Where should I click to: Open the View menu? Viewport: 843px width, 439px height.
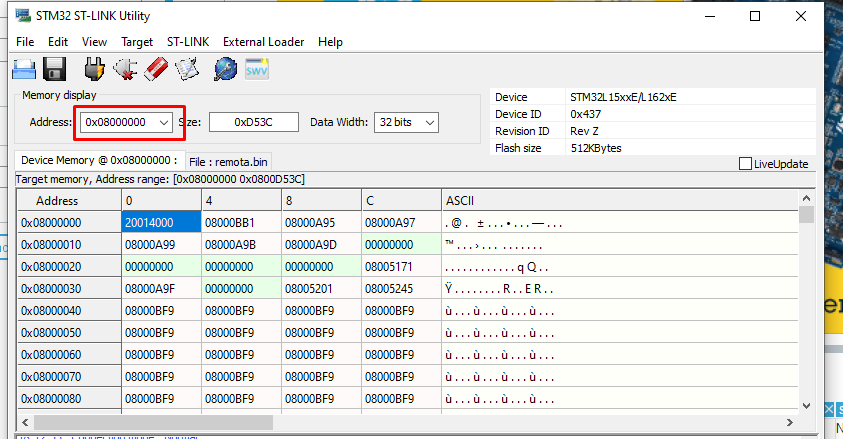click(x=94, y=42)
